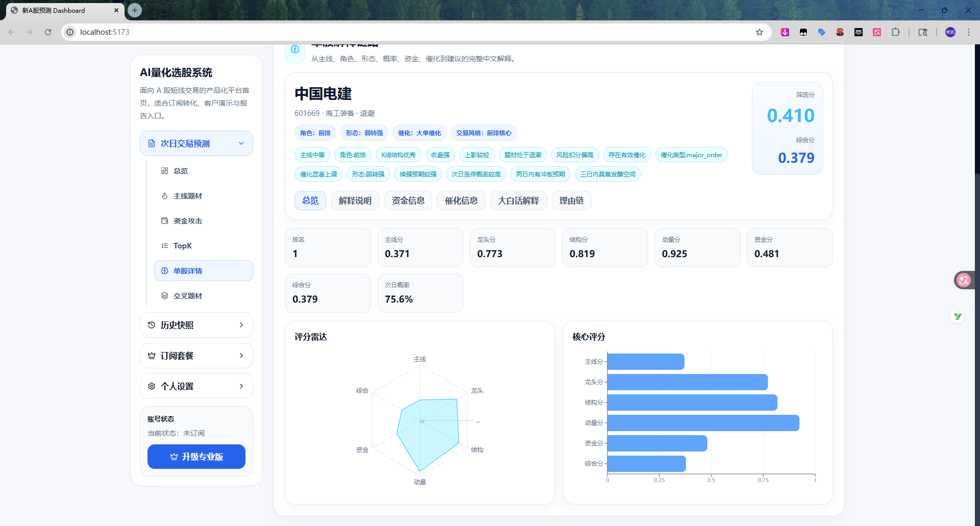Go back in browser
980x526 pixels.
point(11,32)
